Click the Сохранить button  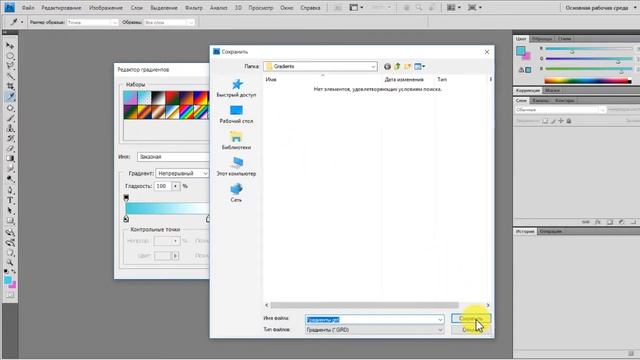[x=471, y=318]
